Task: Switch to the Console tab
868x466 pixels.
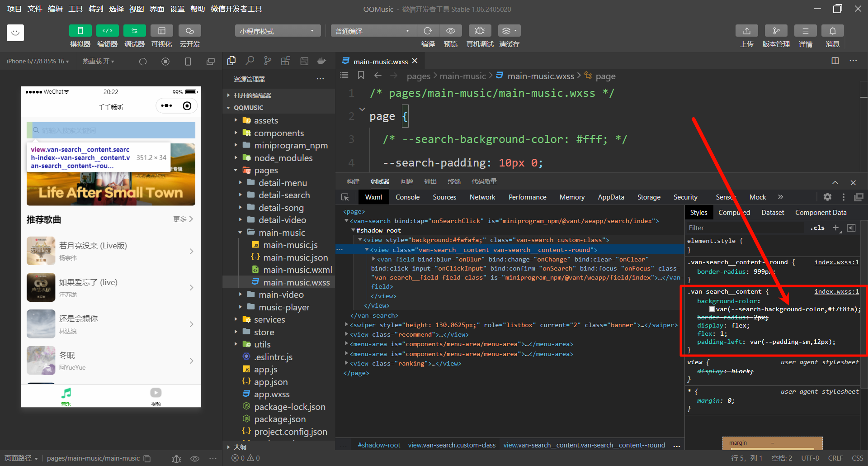Action: point(407,197)
